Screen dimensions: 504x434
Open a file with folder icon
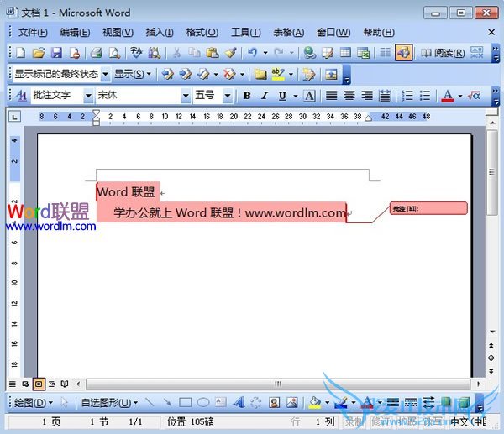39,52
